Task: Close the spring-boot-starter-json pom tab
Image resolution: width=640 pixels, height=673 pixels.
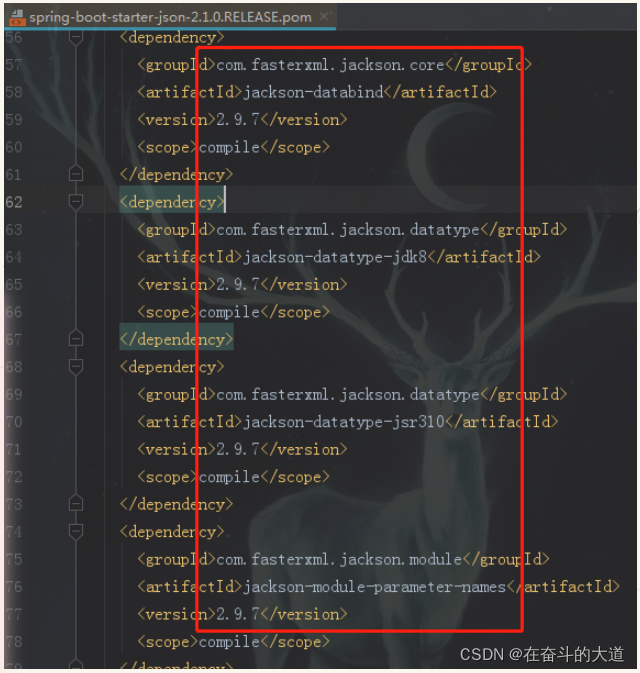Action: click(324, 16)
